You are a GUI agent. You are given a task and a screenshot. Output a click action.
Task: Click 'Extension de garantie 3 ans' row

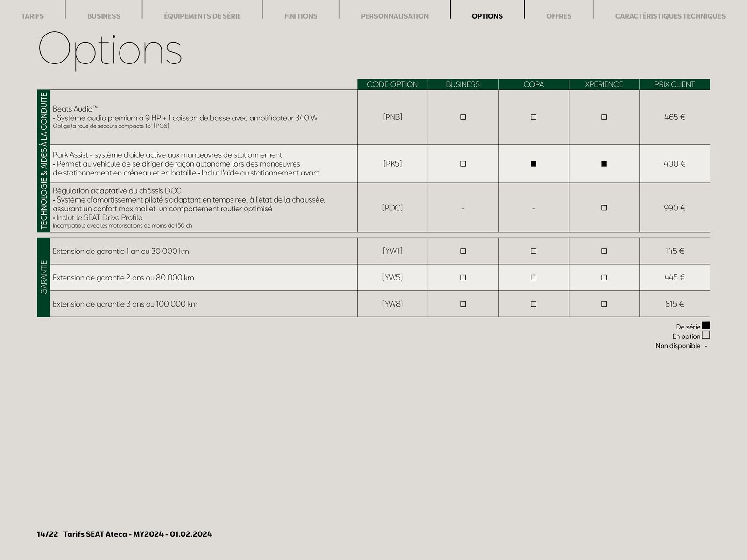point(204,304)
